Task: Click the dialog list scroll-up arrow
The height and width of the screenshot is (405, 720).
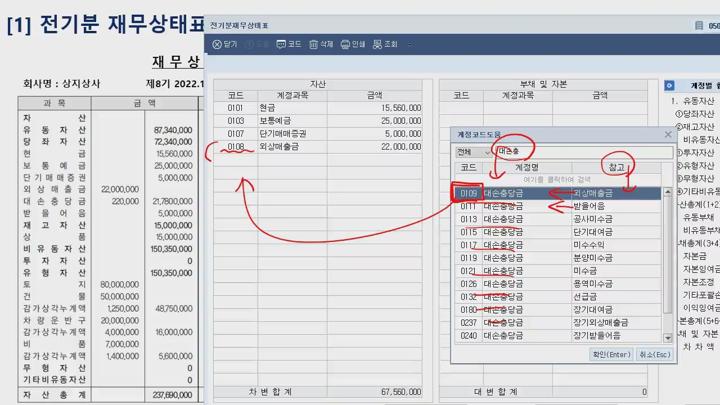Action: tap(668, 191)
